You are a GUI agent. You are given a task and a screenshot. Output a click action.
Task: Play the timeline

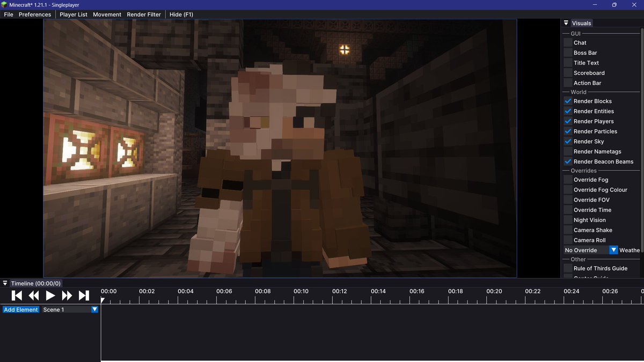(x=50, y=295)
